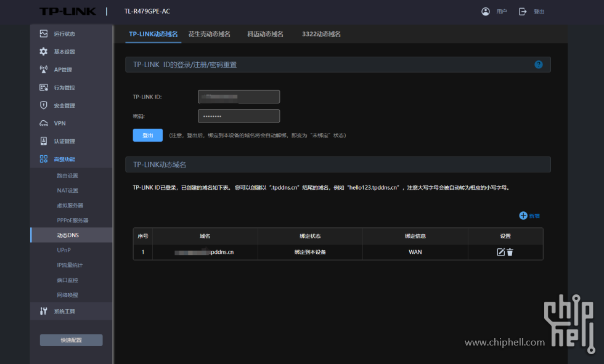Open 虚拟服务器 submenu item
Screen dimensions: 604x364
point(71,206)
